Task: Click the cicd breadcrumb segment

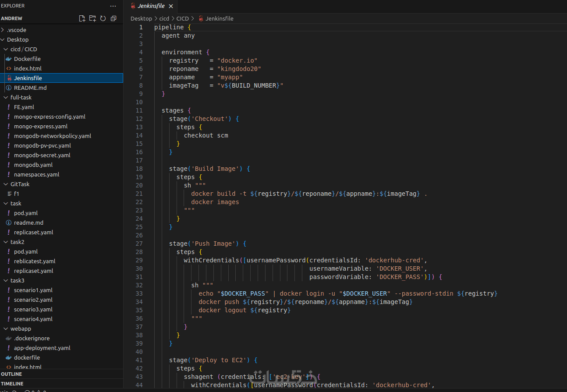Action: [164, 18]
